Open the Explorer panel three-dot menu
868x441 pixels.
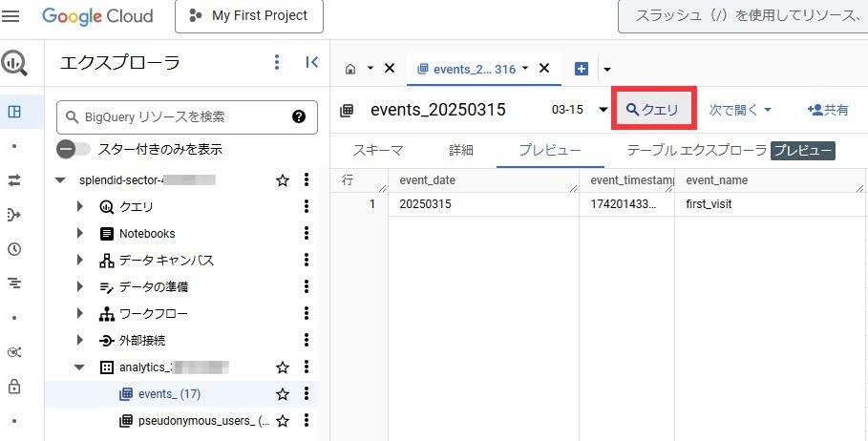click(x=277, y=63)
